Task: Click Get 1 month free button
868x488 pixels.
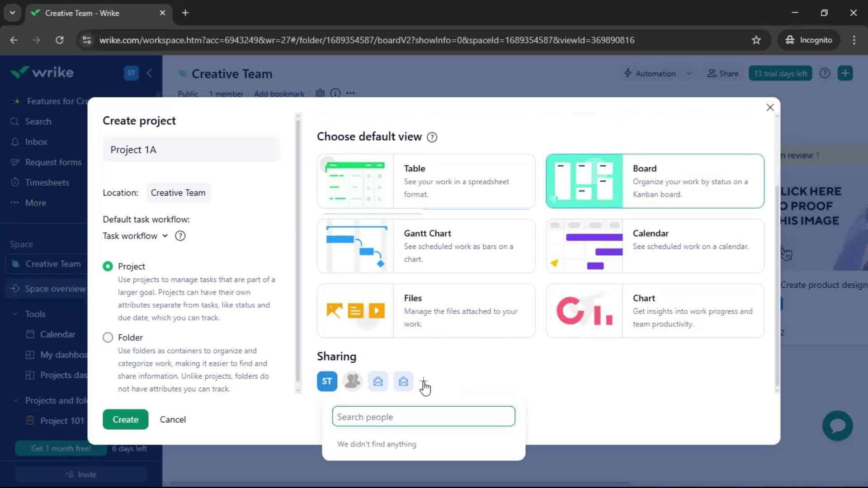Action: tap(61, 449)
